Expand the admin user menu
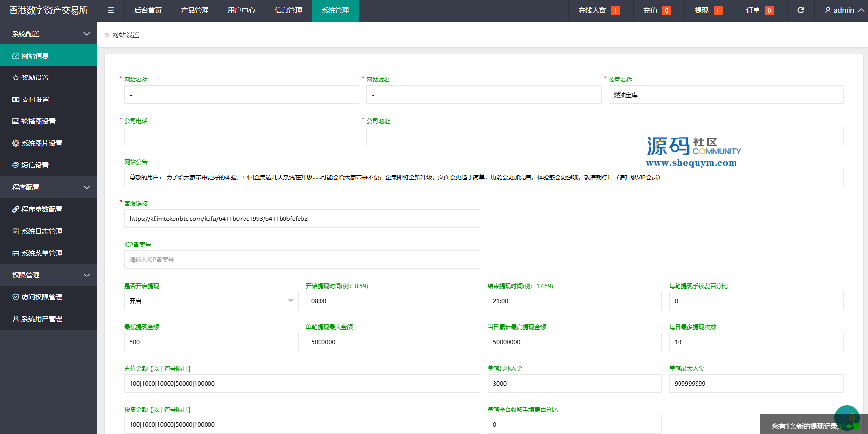The height and width of the screenshot is (434, 868). coord(844,10)
